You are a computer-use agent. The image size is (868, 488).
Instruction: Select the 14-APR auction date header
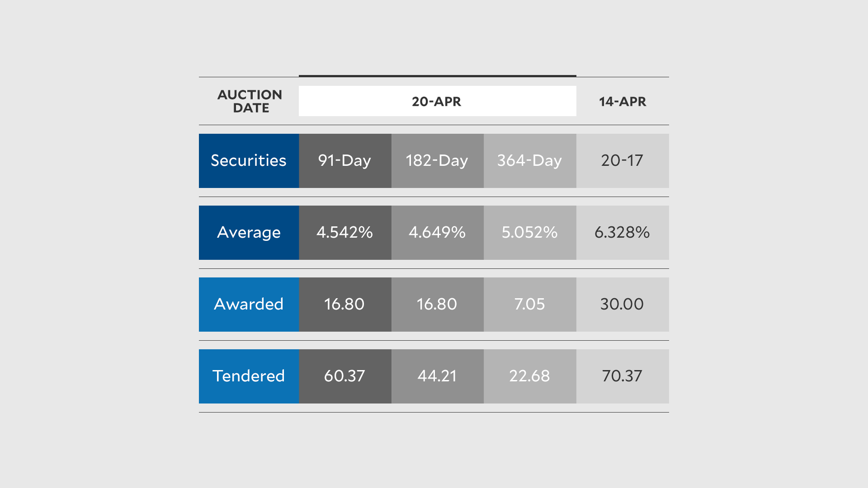pyautogui.click(x=623, y=101)
